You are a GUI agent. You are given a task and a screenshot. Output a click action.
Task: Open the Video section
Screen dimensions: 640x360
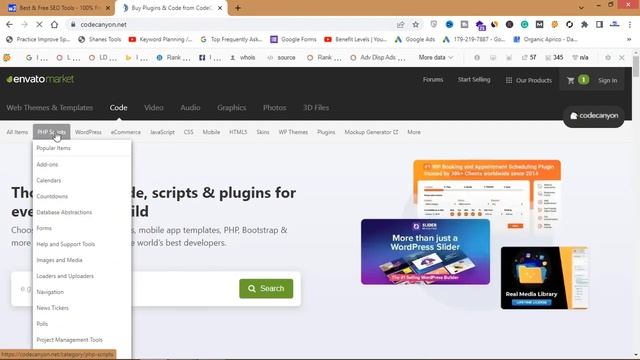153,108
